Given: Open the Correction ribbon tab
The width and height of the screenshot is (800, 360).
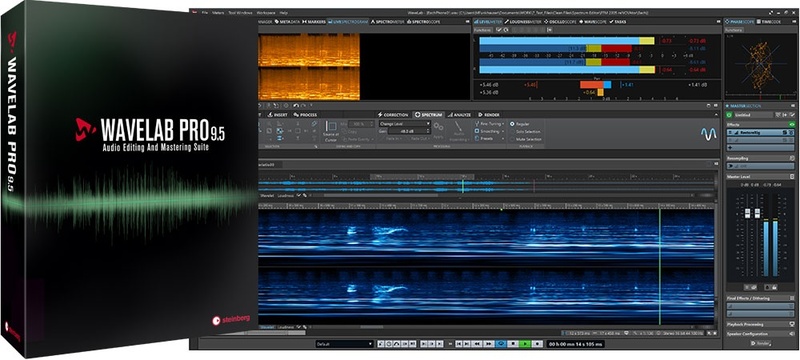Looking at the screenshot, I should click(x=393, y=115).
